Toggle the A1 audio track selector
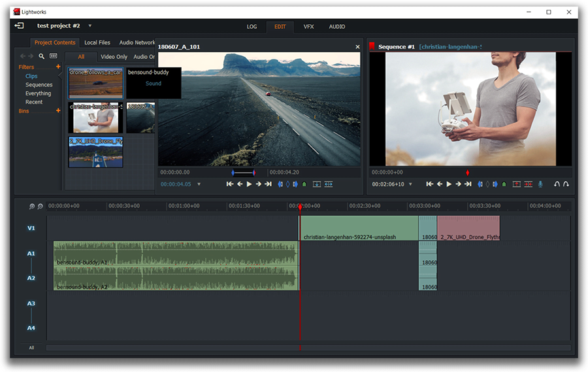This screenshot has height=372, width=588. 31,254
